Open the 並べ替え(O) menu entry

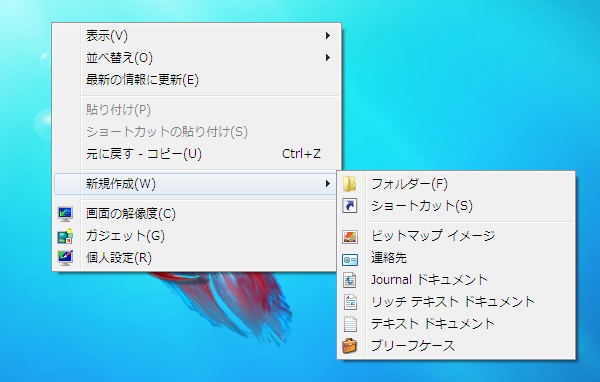coord(196,58)
